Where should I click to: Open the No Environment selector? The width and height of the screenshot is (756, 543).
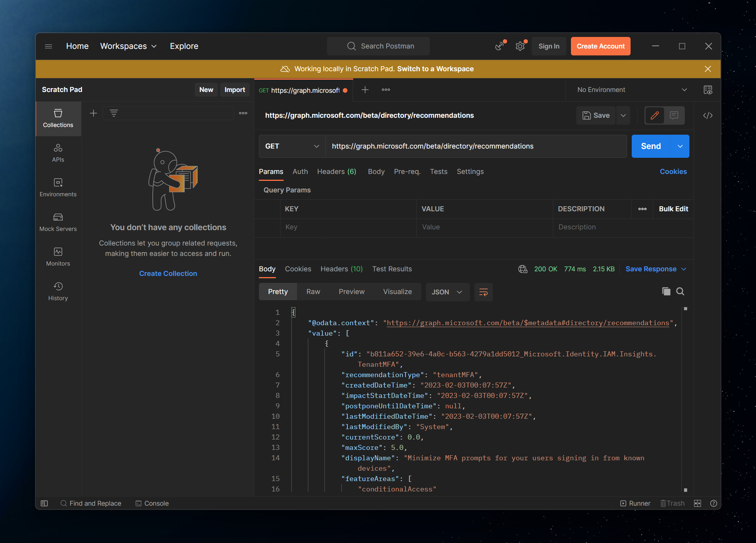[x=632, y=90]
